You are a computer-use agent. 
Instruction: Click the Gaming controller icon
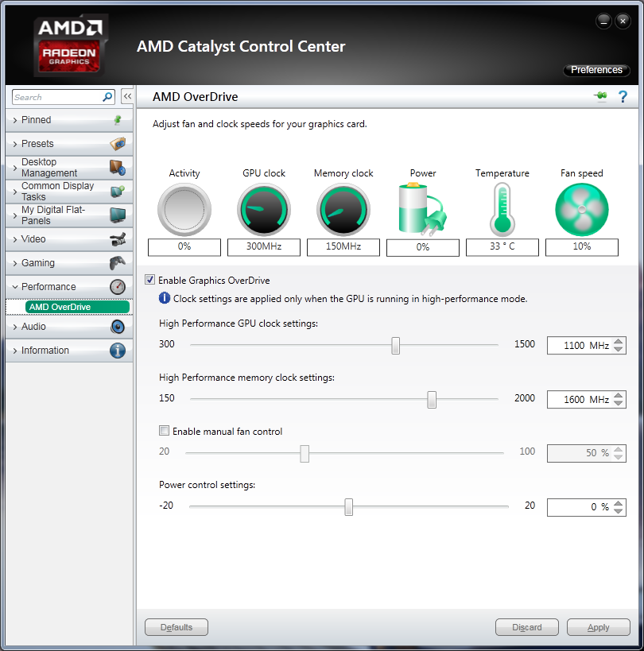pos(118,263)
